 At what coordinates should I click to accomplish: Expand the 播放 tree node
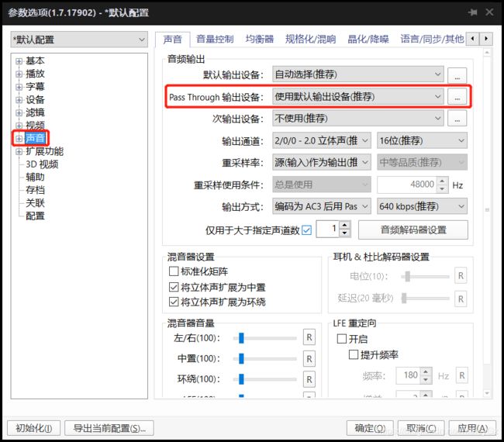pos(19,74)
